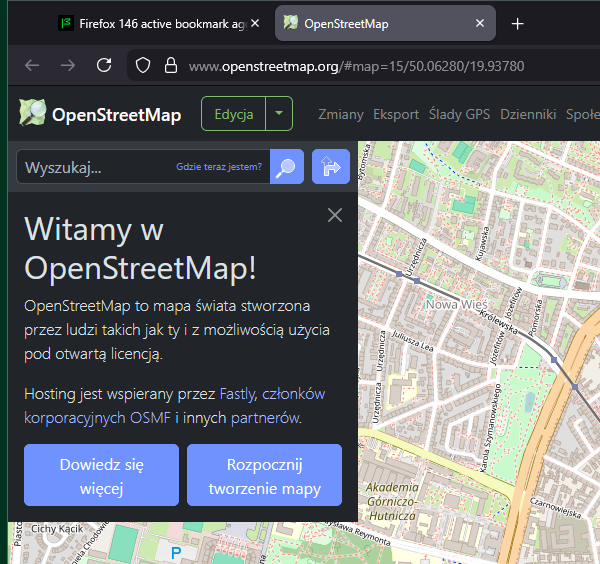
Task: Click Rozpocznij tworzenie mapy button
Action: [x=264, y=477]
